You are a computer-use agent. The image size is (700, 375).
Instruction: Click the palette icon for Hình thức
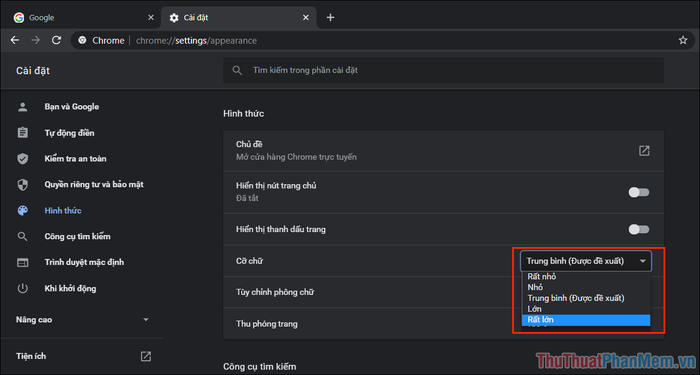[x=22, y=210]
